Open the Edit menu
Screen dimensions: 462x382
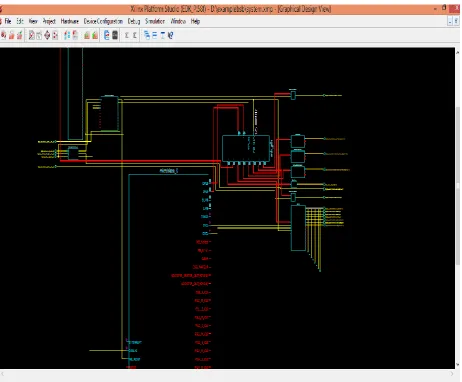20,21
